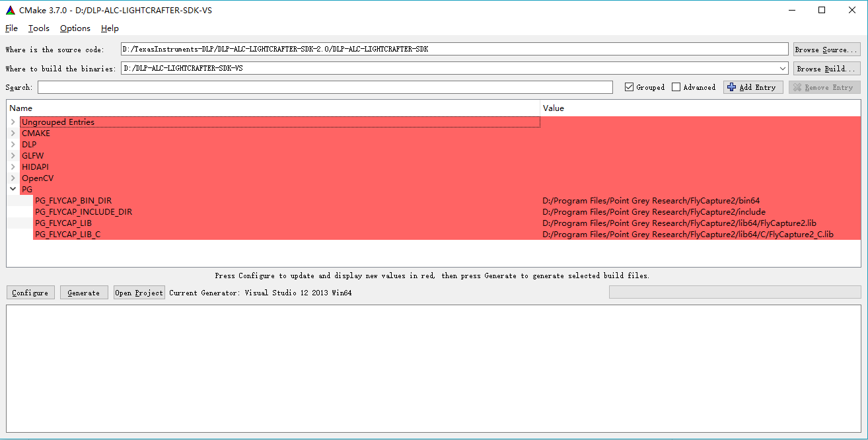
Task: Minimize the CMake window
Action: click(791, 10)
